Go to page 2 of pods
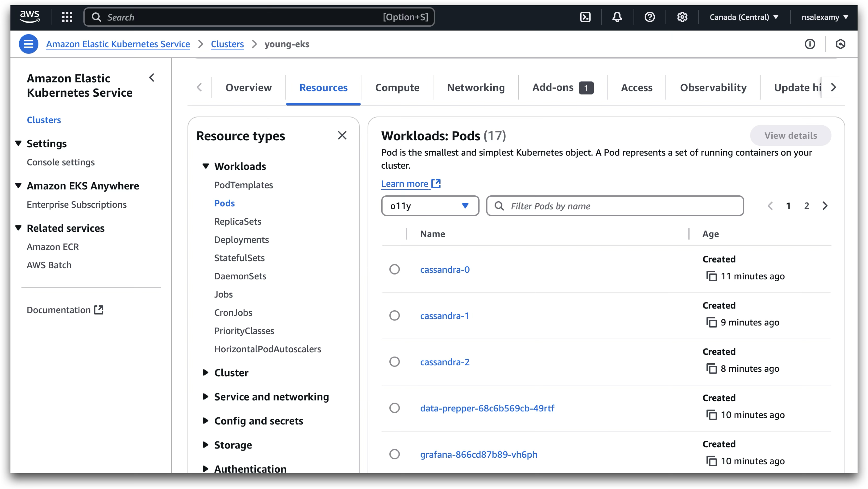This screenshot has width=868, height=489. click(807, 206)
